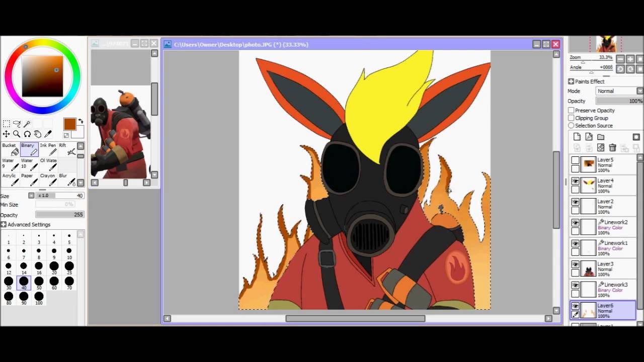The image size is (644, 362).
Task: Select the Magic Wand tool
Action: tap(27, 124)
